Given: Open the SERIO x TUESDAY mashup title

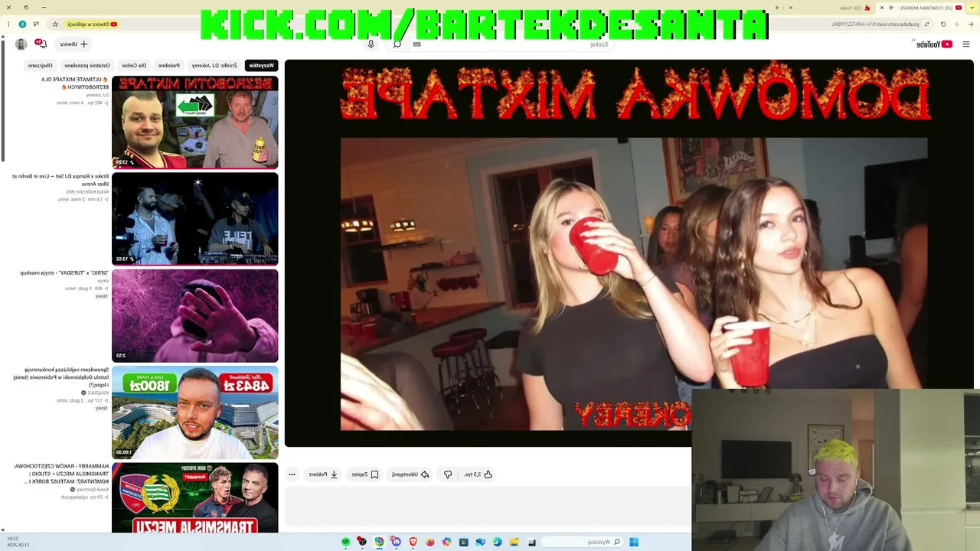Looking at the screenshot, I should [64, 273].
